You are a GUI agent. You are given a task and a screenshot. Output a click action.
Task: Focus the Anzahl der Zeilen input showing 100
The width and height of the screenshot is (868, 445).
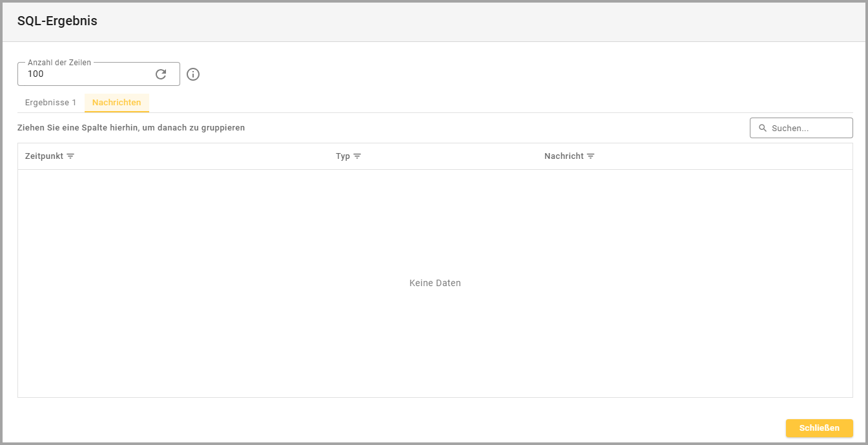pos(87,74)
